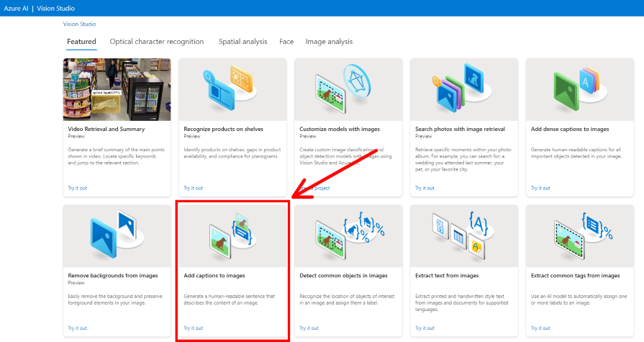The image size is (644, 342).
Task: Click the Vision Studio breadcrumb link
Action: 79,24
